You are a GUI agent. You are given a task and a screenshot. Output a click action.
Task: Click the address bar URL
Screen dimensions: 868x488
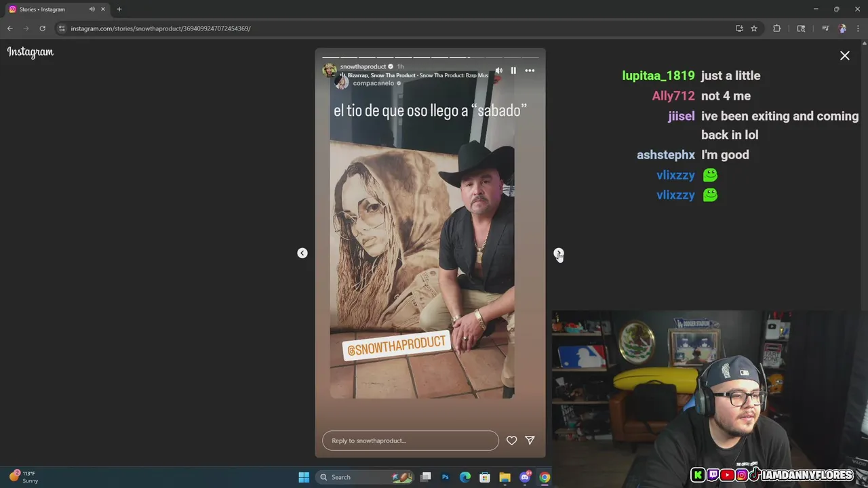(x=161, y=28)
